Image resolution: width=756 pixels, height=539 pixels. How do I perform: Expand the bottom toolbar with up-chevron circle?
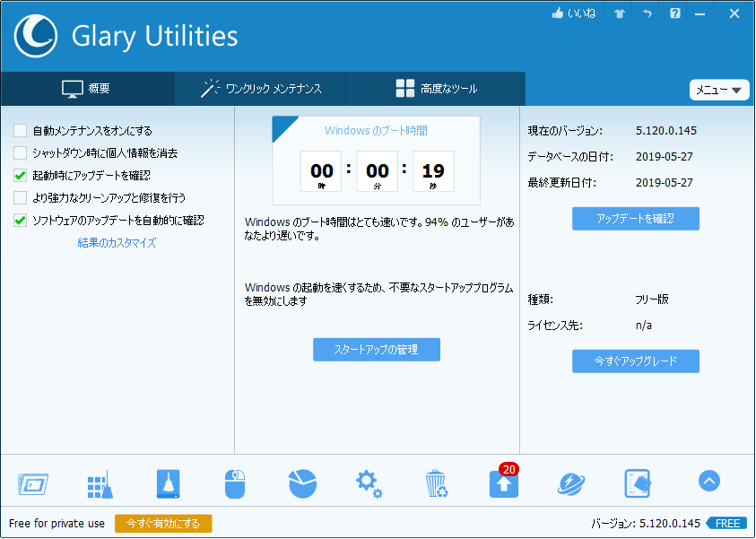tap(708, 481)
